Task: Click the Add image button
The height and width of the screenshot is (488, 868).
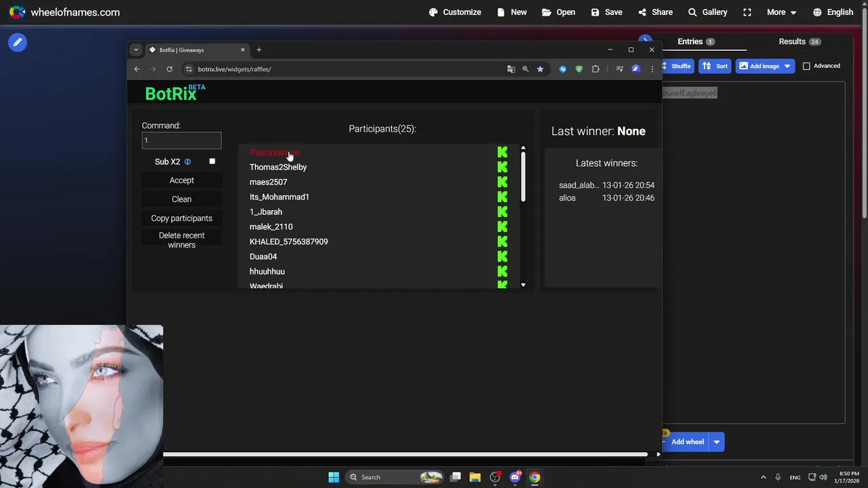Action: (x=759, y=66)
